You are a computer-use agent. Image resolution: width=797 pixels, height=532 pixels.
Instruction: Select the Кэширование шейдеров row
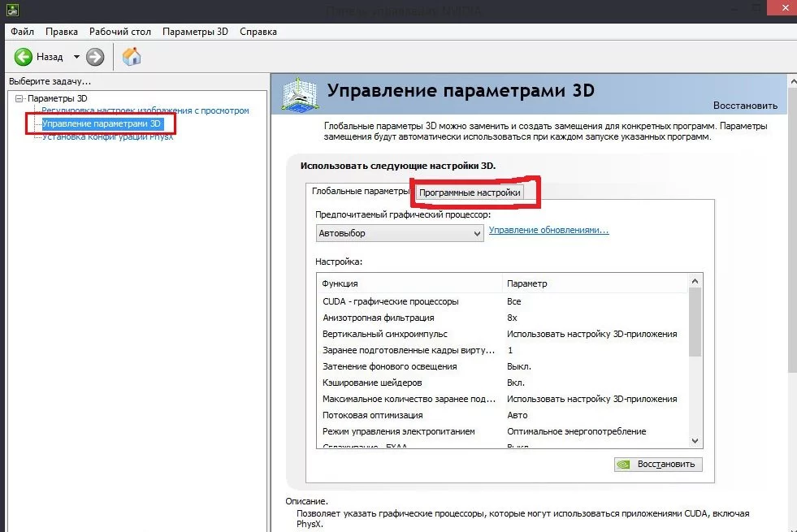[503, 383]
